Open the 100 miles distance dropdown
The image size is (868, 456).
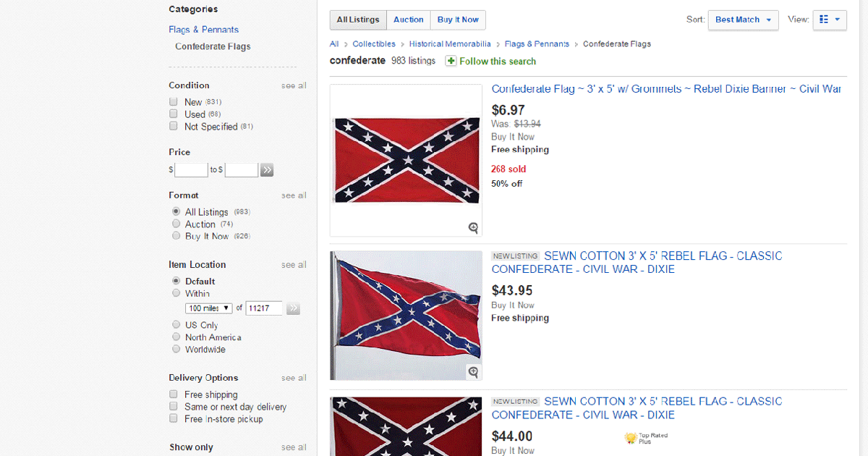[208, 308]
